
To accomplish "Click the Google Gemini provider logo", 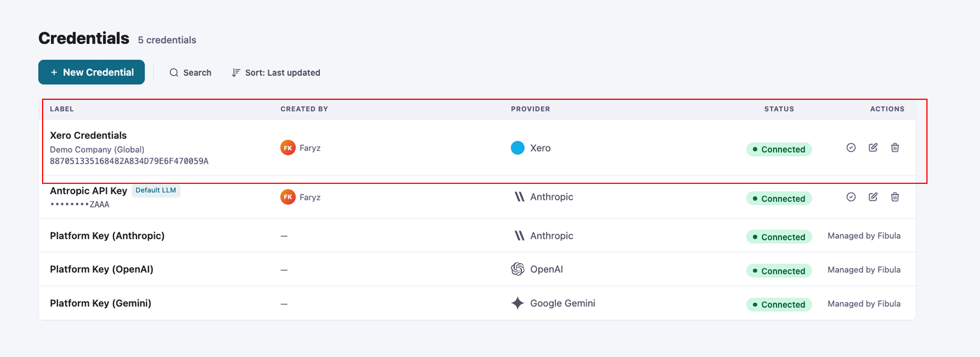I will pos(517,303).
